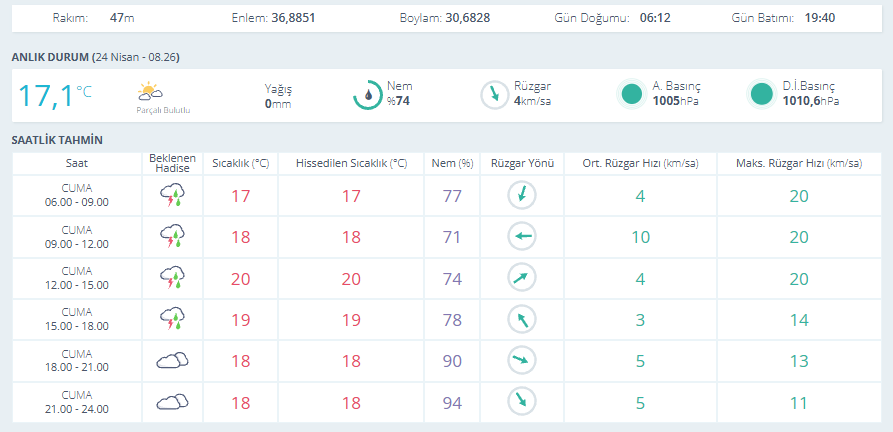Select the cloudy icon for 21.00 - 24.00
This screenshot has width=893, height=432.
pyautogui.click(x=172, y=402)
